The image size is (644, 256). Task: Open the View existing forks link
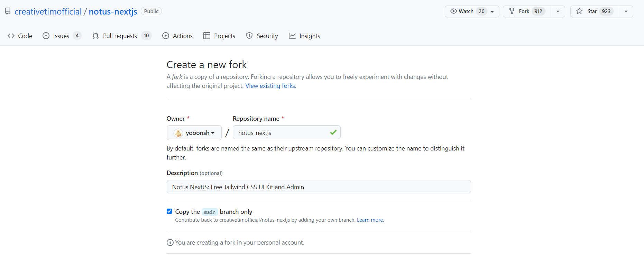tap(270, 86)
